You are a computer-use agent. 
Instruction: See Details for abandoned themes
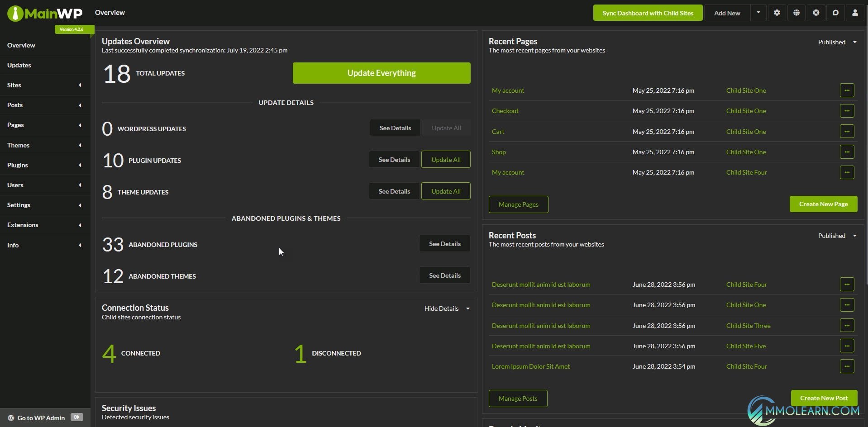pyautogui.click(x=445, y=275)
